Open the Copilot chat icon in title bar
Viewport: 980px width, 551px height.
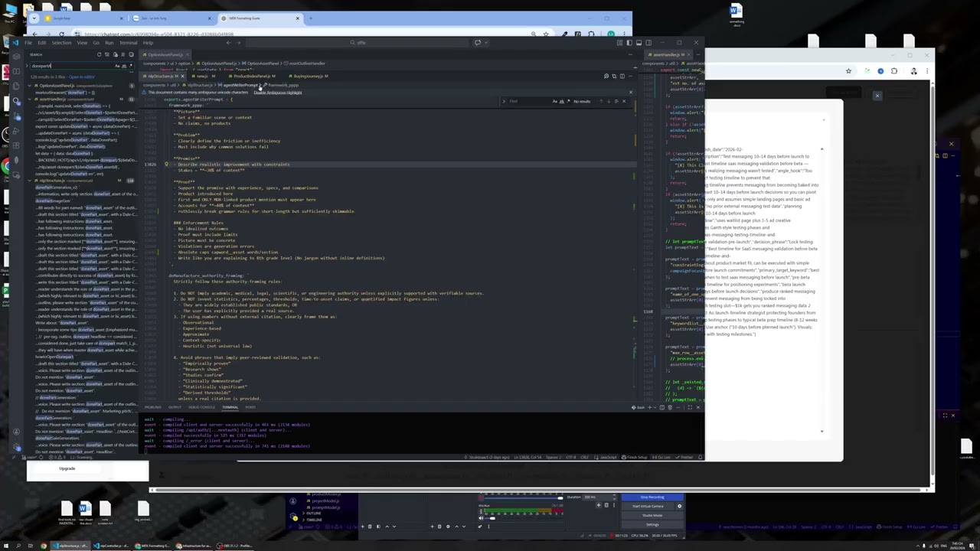tap(478, 43)
